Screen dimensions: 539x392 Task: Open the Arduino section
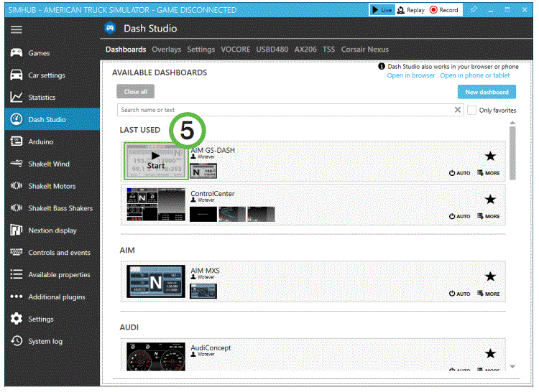click(x=52, y=141)
